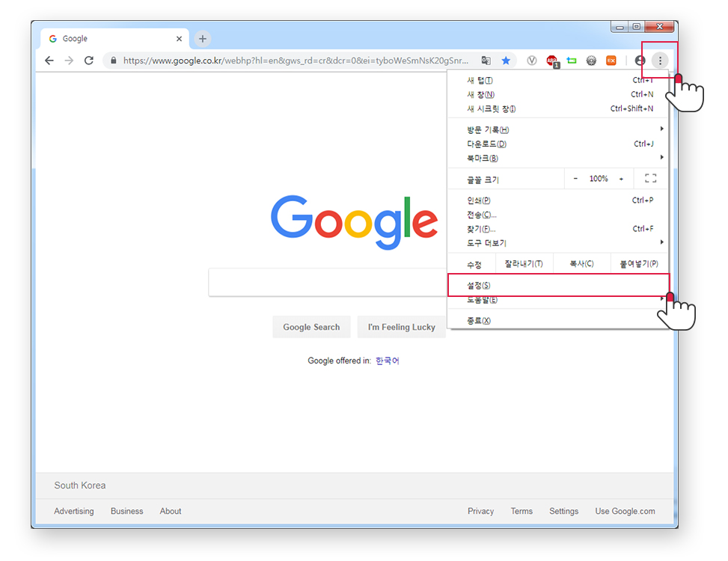The width and height of the screenshot is (728, 561).
Task: Increase zoom with the plus button
Action: tap(621, 179)
